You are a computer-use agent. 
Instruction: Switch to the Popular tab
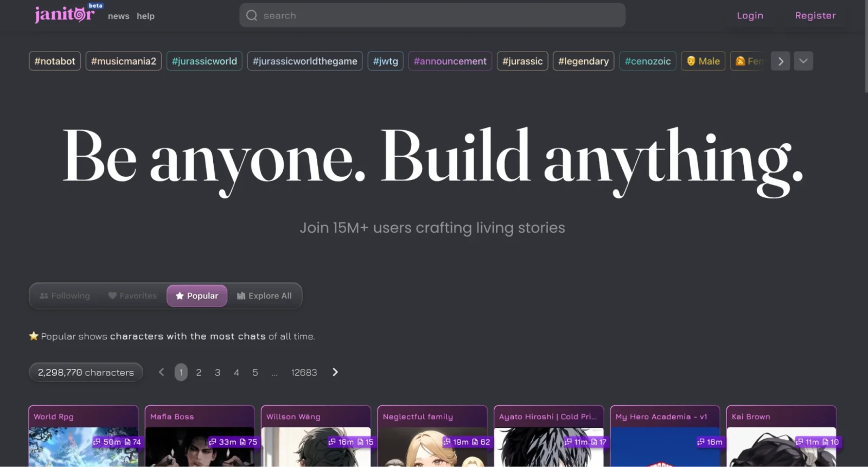pos(197,296)
